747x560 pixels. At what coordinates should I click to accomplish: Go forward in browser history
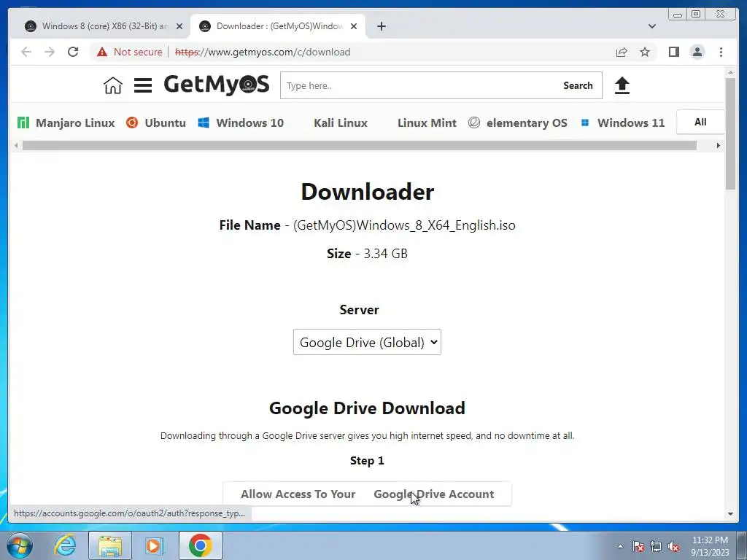coord(50,52)
